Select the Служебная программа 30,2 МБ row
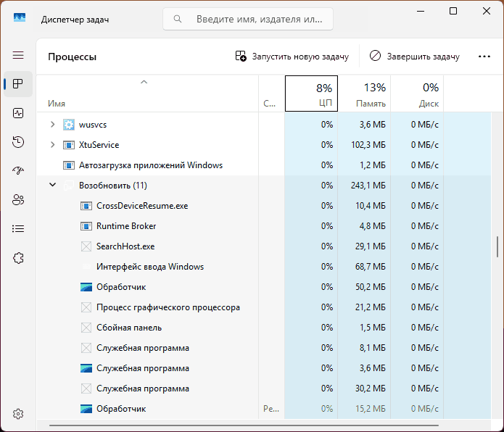The height and width of the screenshot is (432, 504). click(264, 389)
